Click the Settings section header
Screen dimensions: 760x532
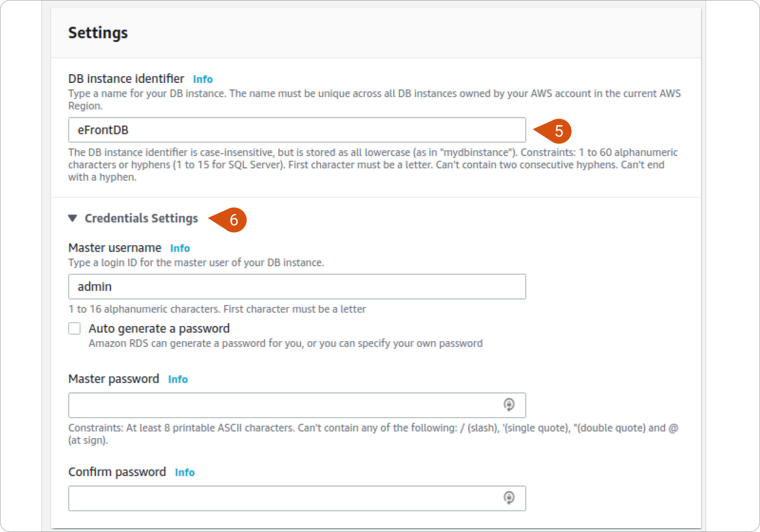[x=98, y=33]
